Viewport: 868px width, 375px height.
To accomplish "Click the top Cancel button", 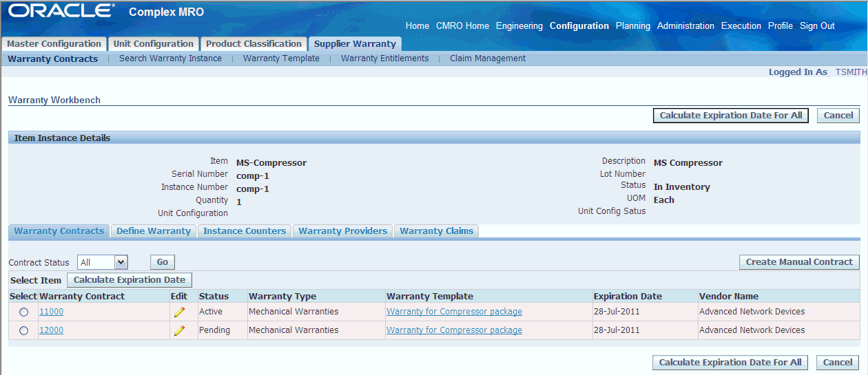I will 838,116.
